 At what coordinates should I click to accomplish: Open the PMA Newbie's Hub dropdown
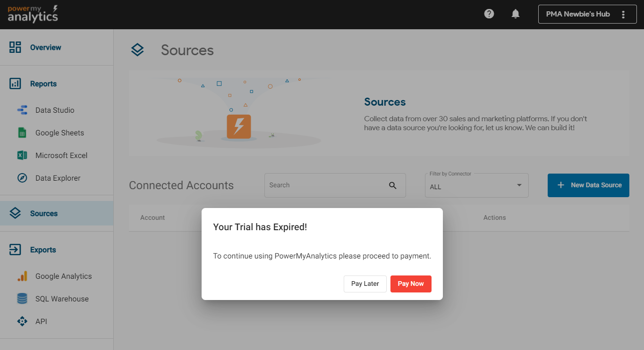click(578, 14)
